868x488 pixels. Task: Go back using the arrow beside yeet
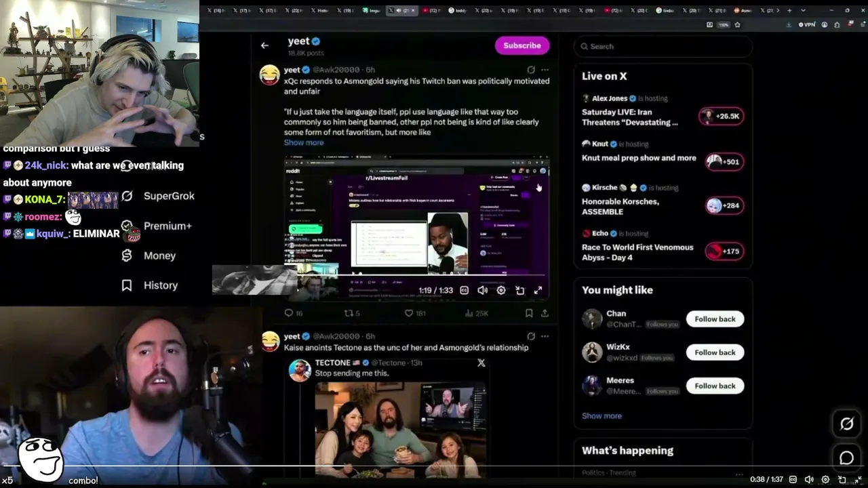tap(264, 45)
